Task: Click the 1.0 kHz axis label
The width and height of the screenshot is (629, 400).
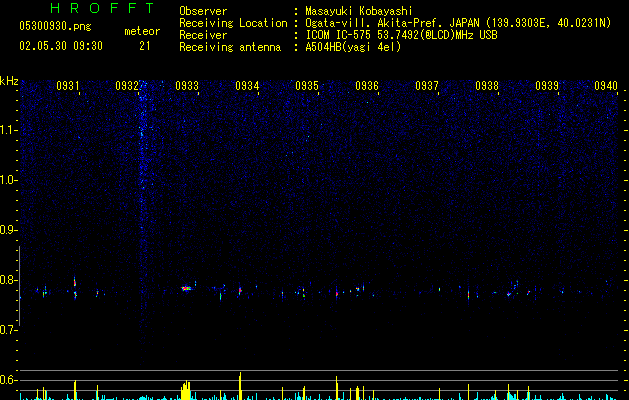Action: [x=9, y=180]
